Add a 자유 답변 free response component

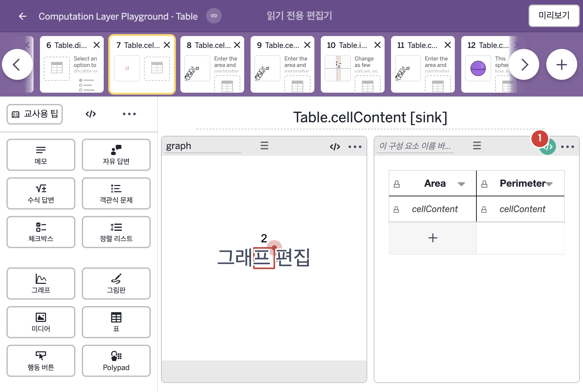[116, 155]
